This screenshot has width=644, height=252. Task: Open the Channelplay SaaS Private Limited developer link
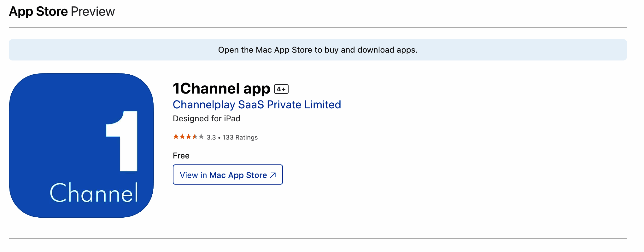pos(257,105)
